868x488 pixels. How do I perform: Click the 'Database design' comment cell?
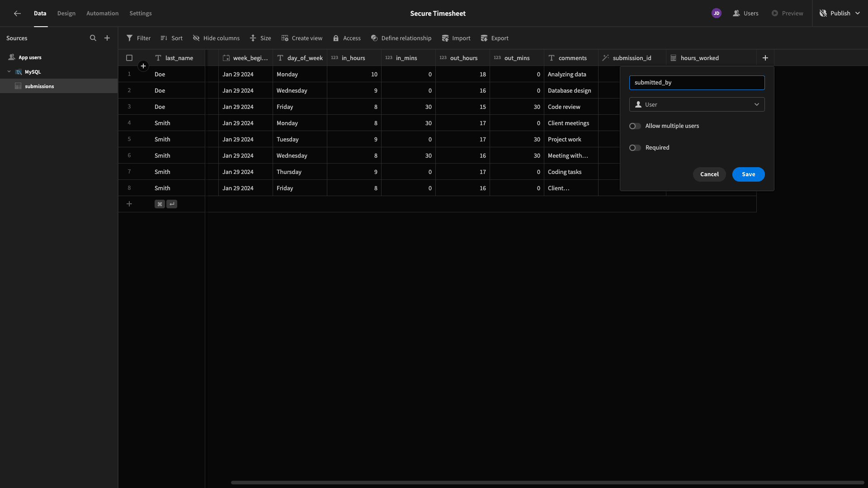point(571,90)
